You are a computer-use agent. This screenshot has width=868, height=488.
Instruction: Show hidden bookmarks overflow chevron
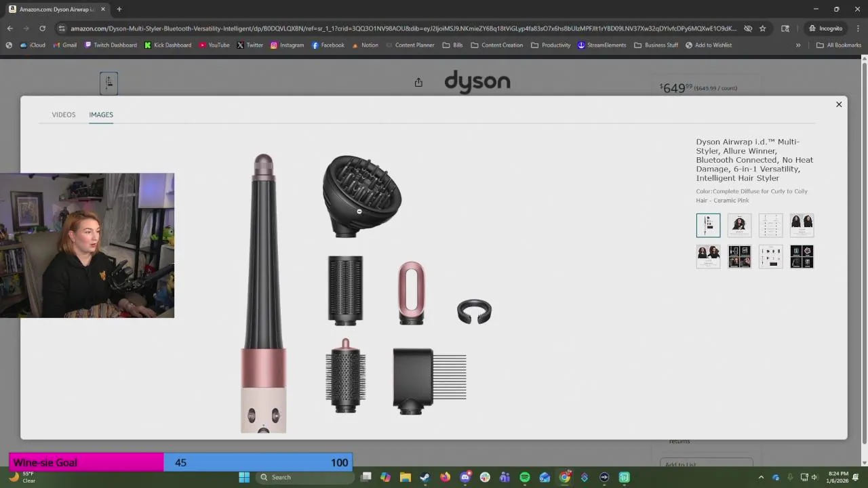pyautogui.click(x=798, y=45)
